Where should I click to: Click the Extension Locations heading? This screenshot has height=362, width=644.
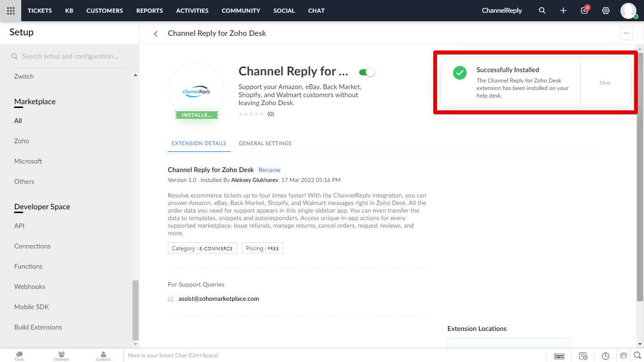click(x=477, y=329)
